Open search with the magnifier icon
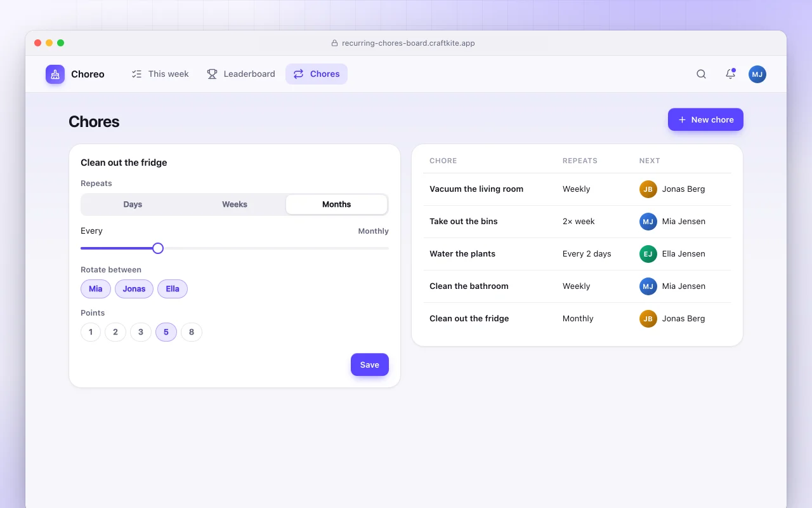Viewport: 812px width, 508px height. coord(701,74)
